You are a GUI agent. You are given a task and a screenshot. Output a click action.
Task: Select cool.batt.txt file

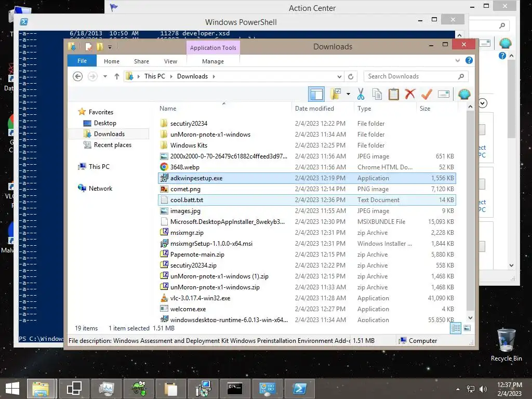click(x=307, y=200)
